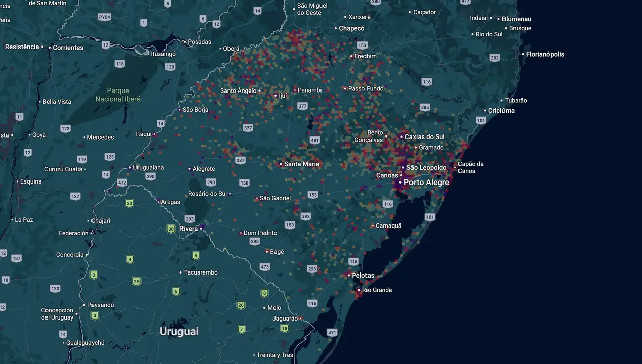Image resolution: width=642 pixels, height=364 pixels.
Task: Select the São Gabriel label
Action: [x=275, y=198]
